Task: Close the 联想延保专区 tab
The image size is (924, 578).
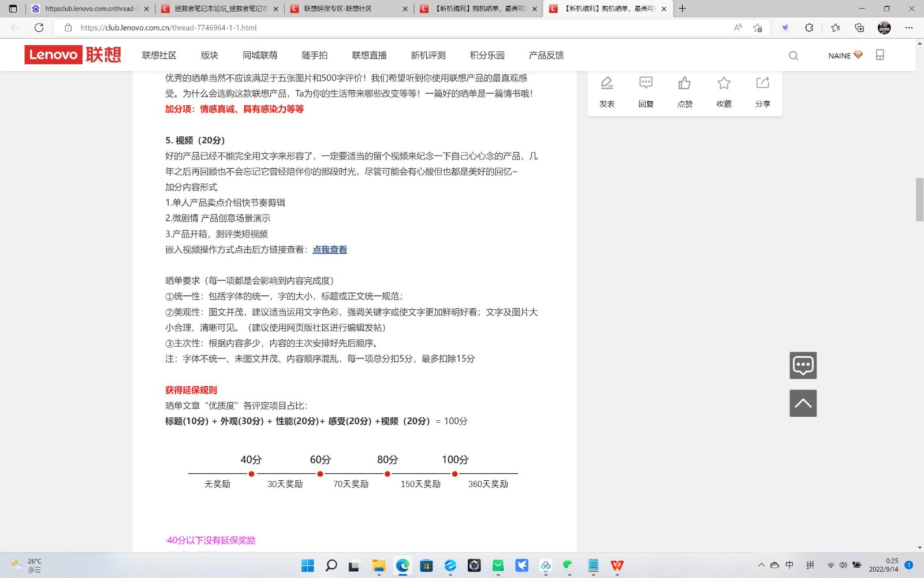Action: (x=405, y=9)
